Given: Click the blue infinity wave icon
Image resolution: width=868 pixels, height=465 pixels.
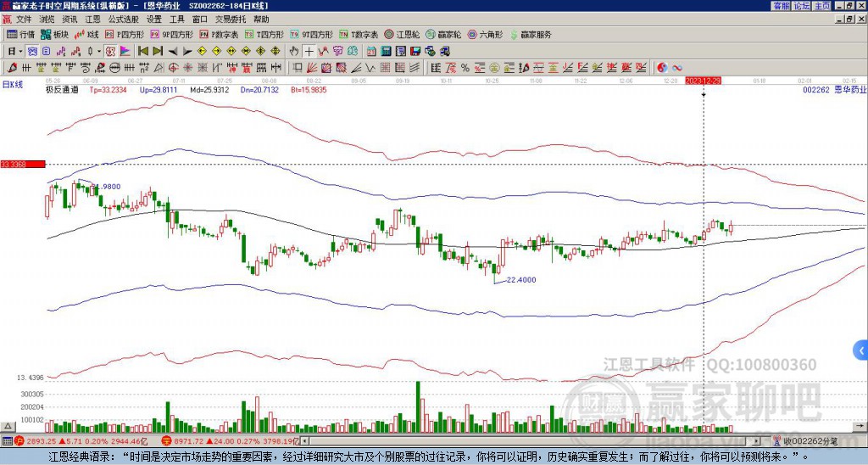Looking at the screenshot, I should [x=677, y=68].
